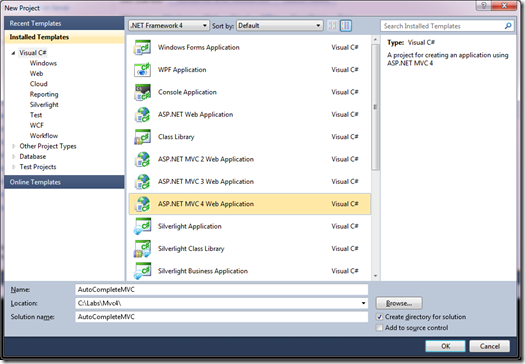Click the Silverlight Application template icon
This screenshot has height=364, width=525.
(x=142, y=226)
